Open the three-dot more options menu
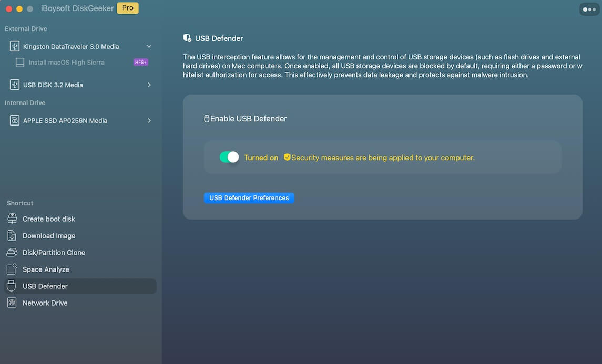The height and width of the screenshot is (364, 602). pyautogui.click(x=589, y=9)
